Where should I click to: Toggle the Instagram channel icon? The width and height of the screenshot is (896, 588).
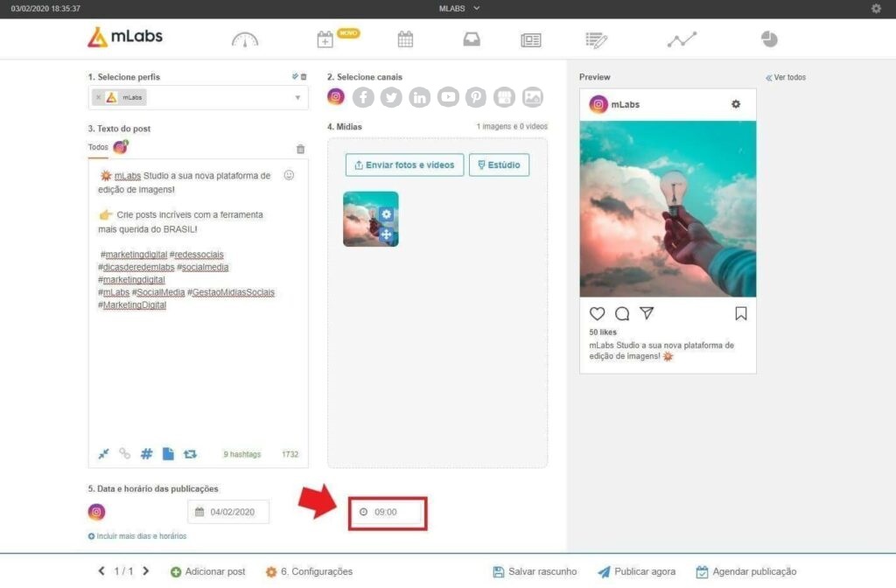(336, 97)
